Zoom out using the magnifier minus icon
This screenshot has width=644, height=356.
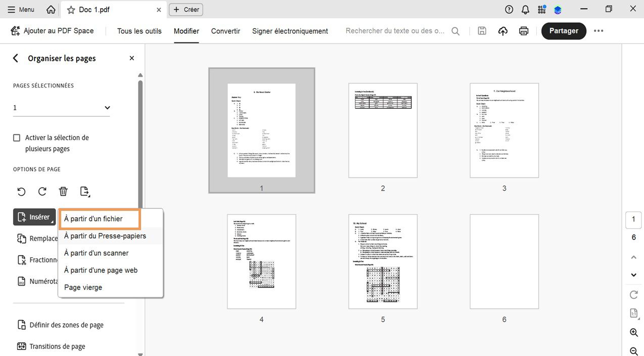(x=633, y=350)
